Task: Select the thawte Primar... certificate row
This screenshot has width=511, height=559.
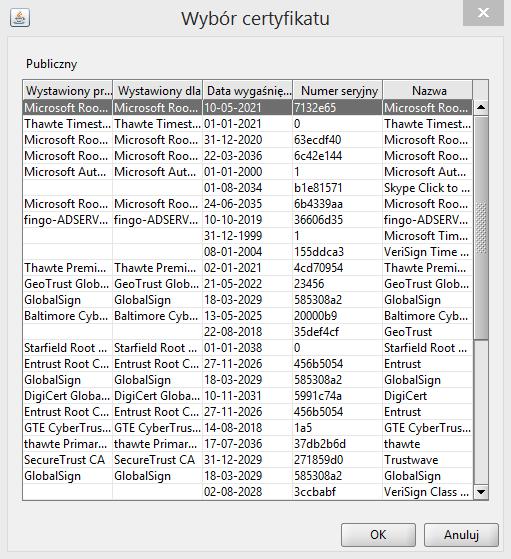Action: (247, 444)
